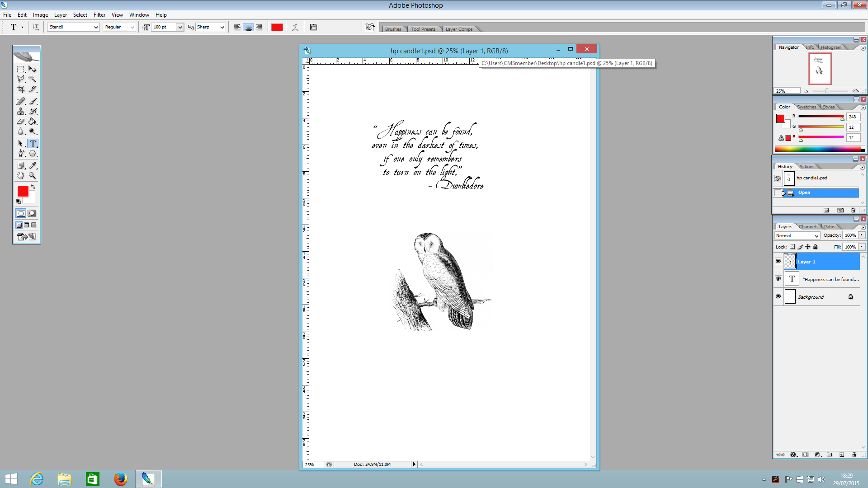Viewport: 868px width, 488px height.
Task: Select the Eyedropper tool
Action: click(33, 165)
